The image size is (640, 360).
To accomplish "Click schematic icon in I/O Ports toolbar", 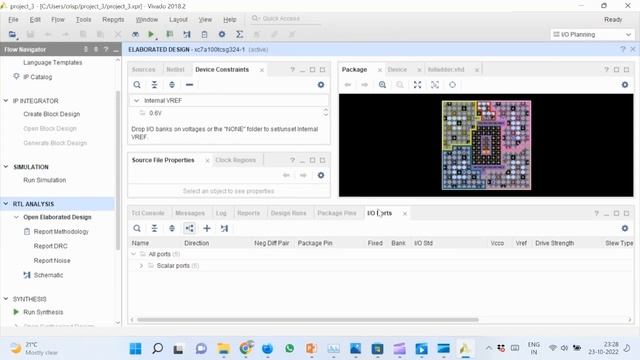I will (x=224, y=228).
